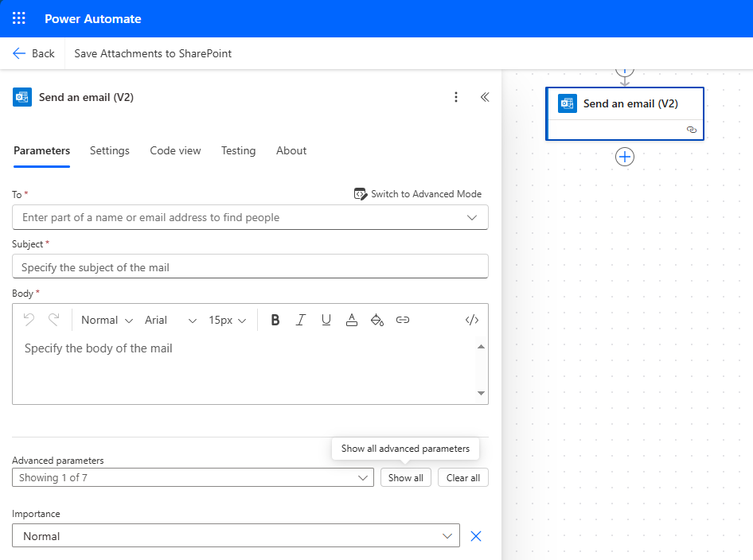753x560 pixels.
Task: Apply underline formatting in body editor
Action: [326, 319]
